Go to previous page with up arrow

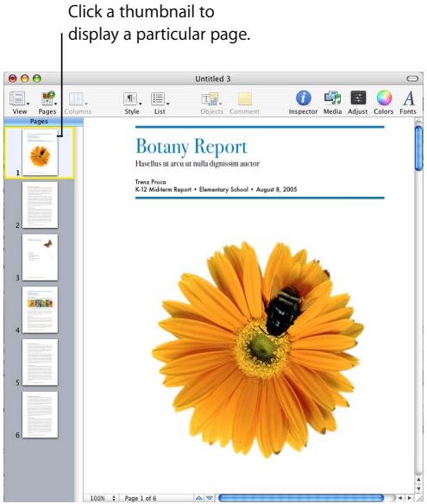(199, 498)
